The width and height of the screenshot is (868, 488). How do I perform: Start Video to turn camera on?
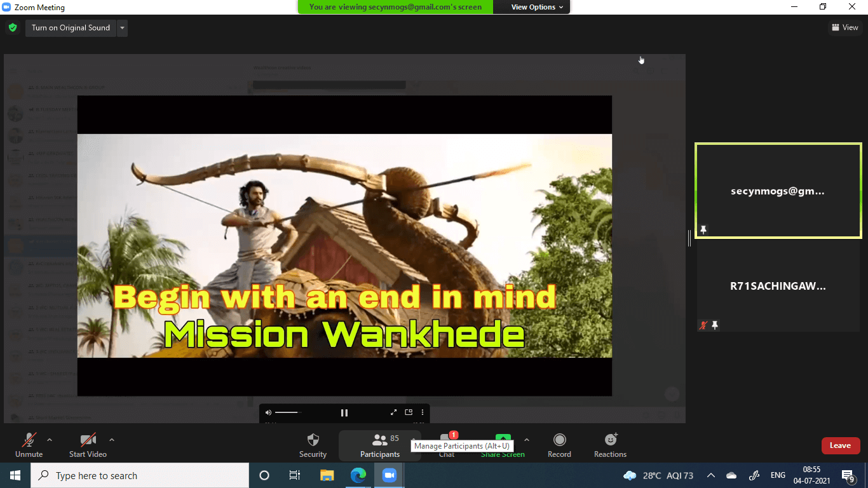[88, 445]
